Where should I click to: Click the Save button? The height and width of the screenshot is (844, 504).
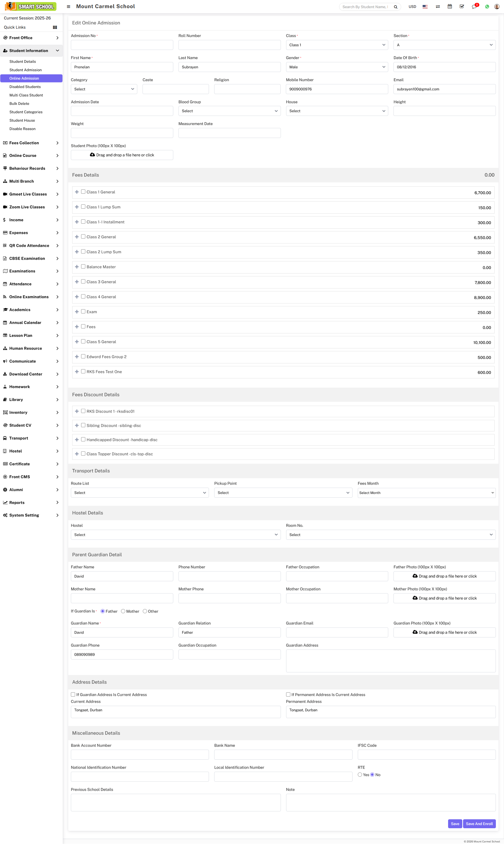pyautogui.click(x=455, y=824)
